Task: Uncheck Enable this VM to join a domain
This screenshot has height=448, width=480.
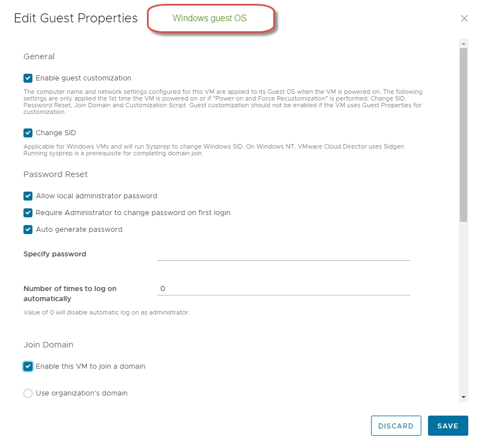Action: [x=28, y=366]
